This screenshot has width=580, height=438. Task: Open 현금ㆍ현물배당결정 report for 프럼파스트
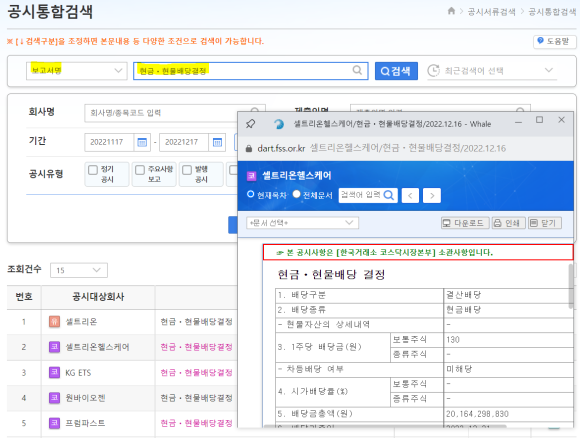pyautogui.click(x=196, y=423)
